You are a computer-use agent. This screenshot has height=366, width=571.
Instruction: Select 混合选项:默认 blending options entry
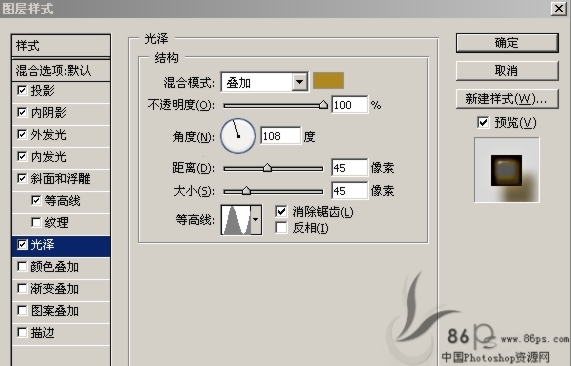coord(61,70)
